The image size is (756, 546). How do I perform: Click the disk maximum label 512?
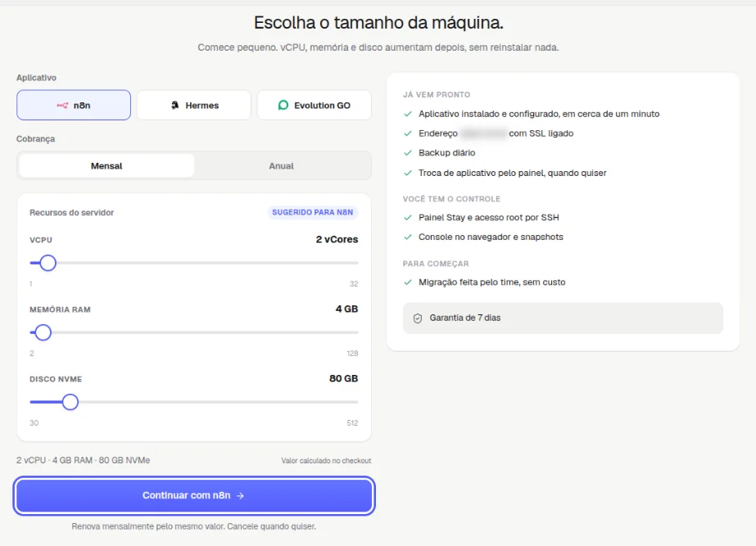[x=352, y=422]
